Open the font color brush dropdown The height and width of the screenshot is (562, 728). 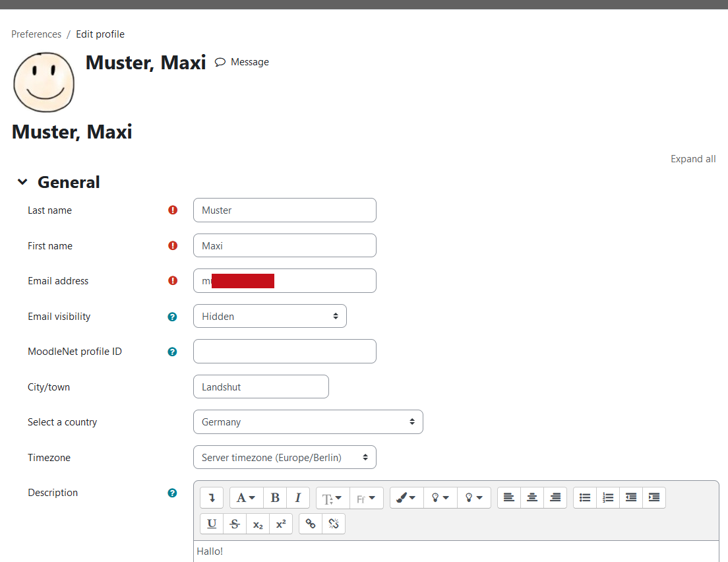406,498
